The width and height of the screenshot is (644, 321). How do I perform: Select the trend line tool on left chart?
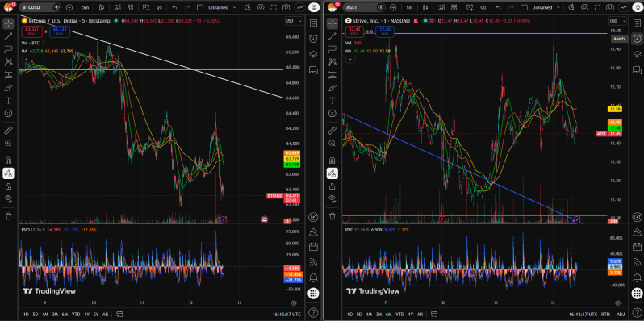[8, 36]
